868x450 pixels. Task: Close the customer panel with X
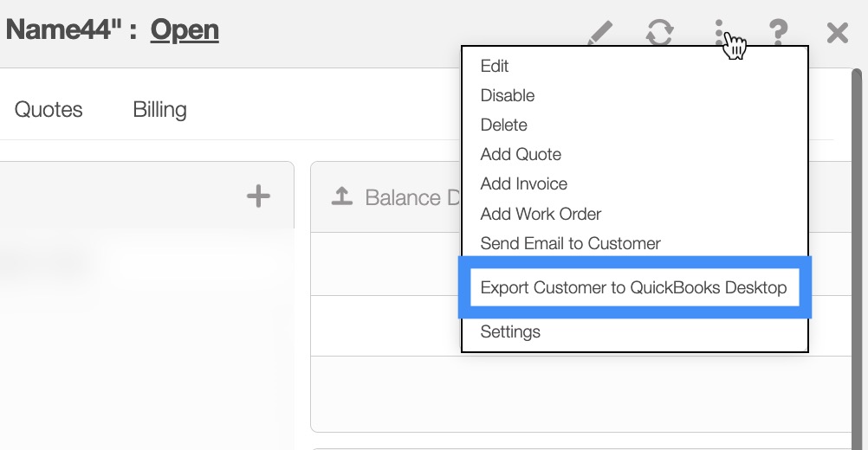pos(837,34)
